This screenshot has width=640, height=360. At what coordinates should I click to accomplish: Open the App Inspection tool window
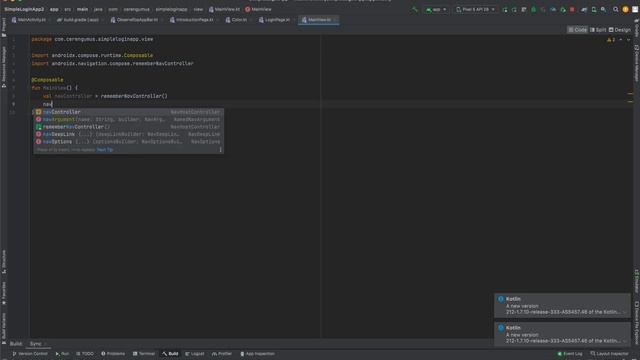pos(257,354)
